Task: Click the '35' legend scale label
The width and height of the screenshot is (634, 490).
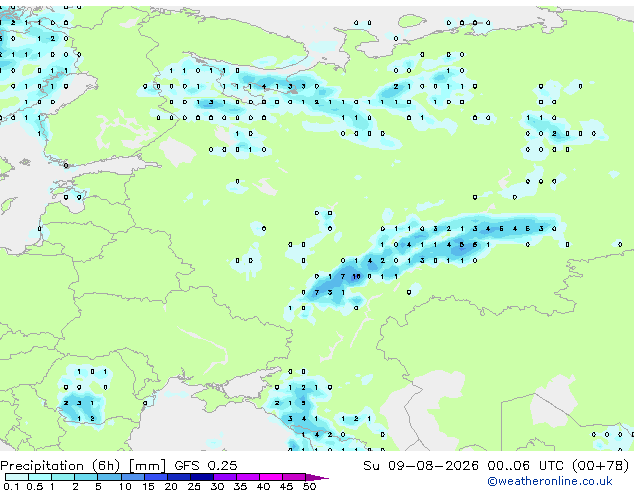Action: coord(240,486)
